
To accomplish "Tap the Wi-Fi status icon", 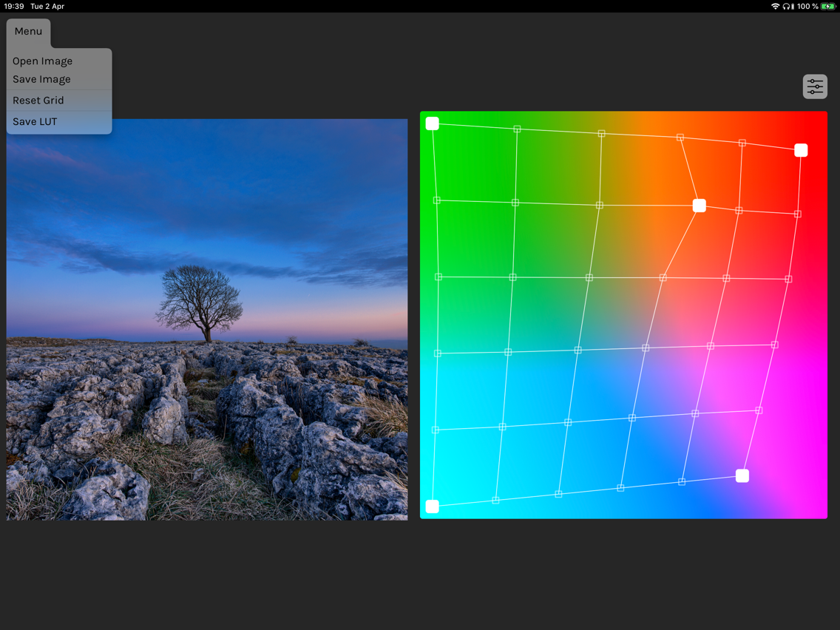I will 775,6.
